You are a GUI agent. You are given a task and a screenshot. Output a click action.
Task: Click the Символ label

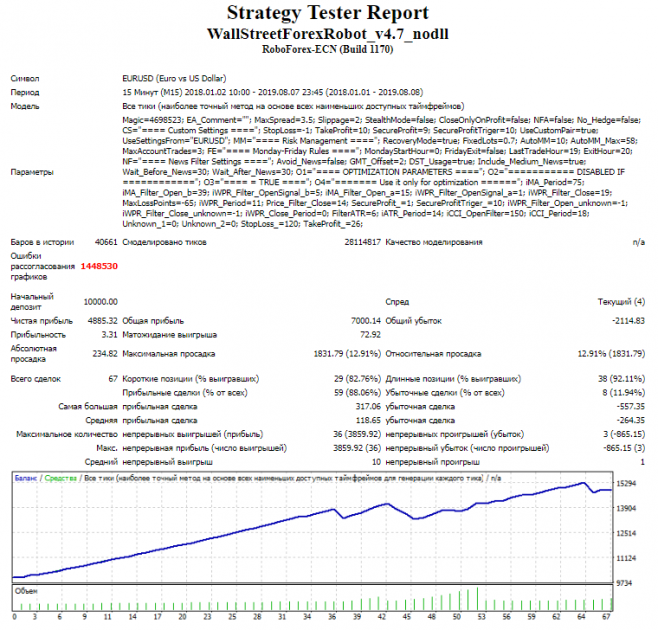coord(25,78)
